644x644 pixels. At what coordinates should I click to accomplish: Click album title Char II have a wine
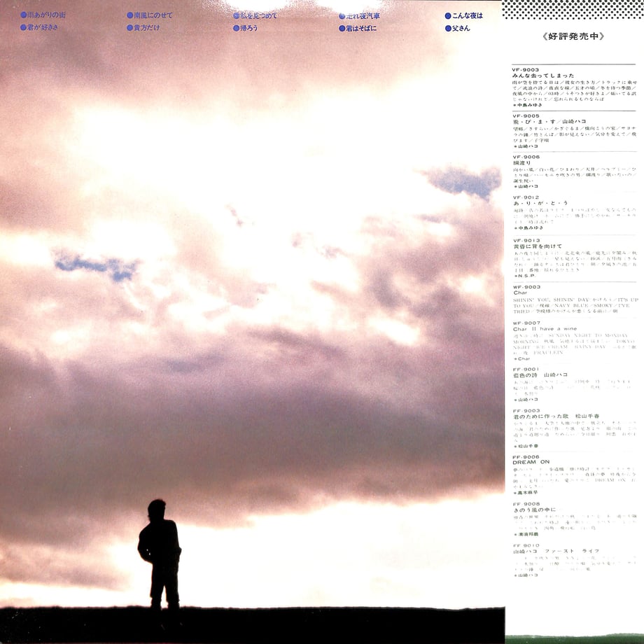coord(545,328)
